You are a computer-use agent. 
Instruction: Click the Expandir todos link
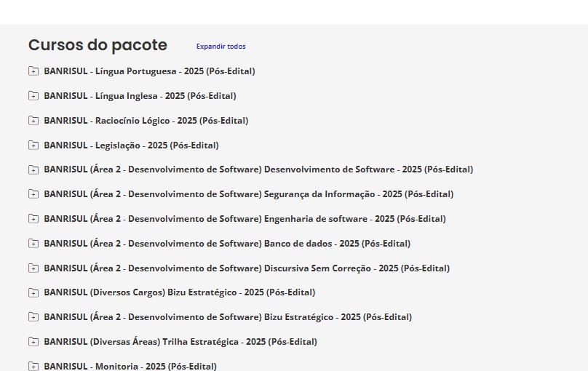(221, 47)
